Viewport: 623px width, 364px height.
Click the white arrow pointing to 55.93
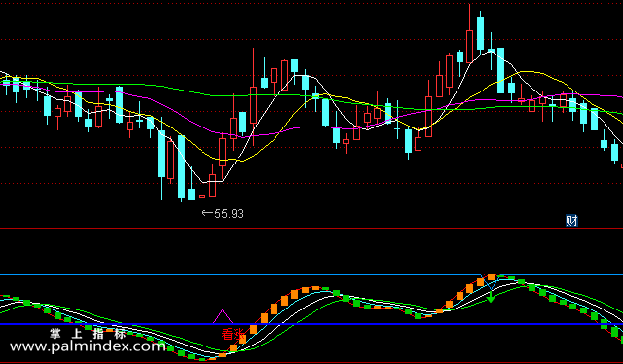coord(207,213)
